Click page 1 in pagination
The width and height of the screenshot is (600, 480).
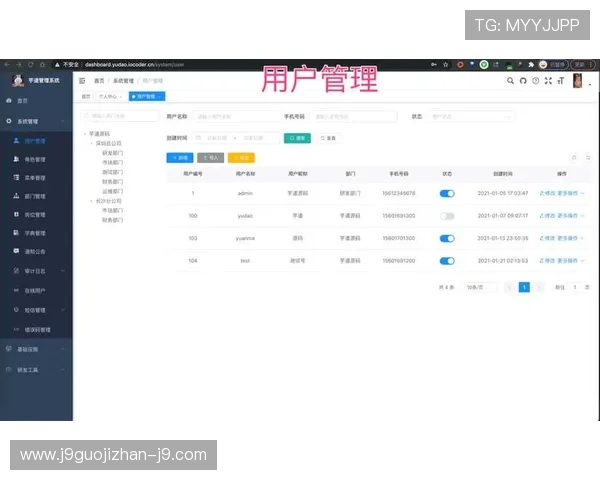[524, 287]
